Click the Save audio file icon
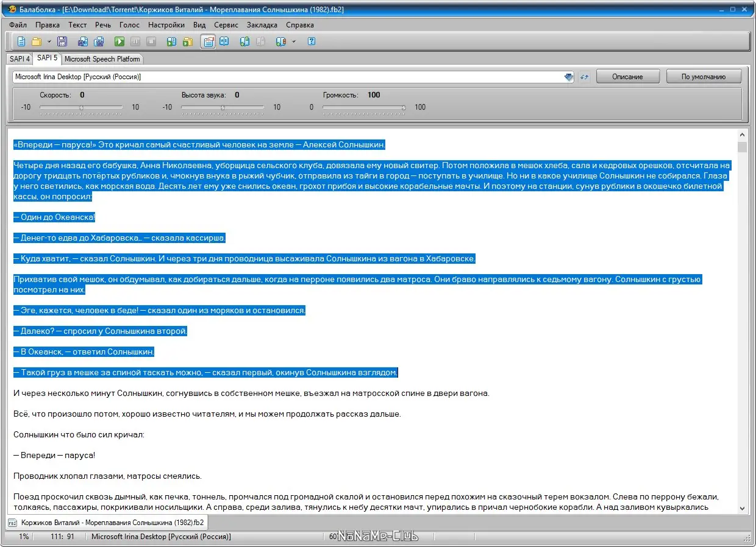 tap(82, 41)
